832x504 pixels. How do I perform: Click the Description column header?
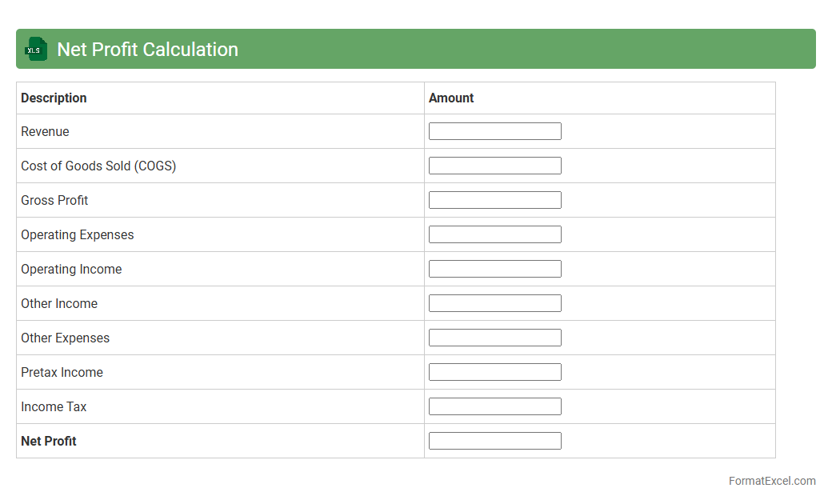coord(54,98)
